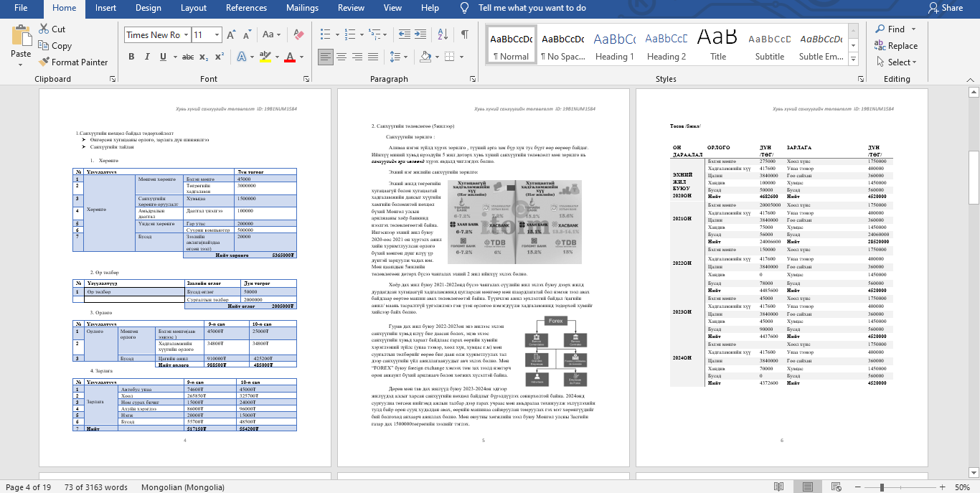Clear all formatting with the eraser icon
Screen dimensions: 980x493
(298, 34)
